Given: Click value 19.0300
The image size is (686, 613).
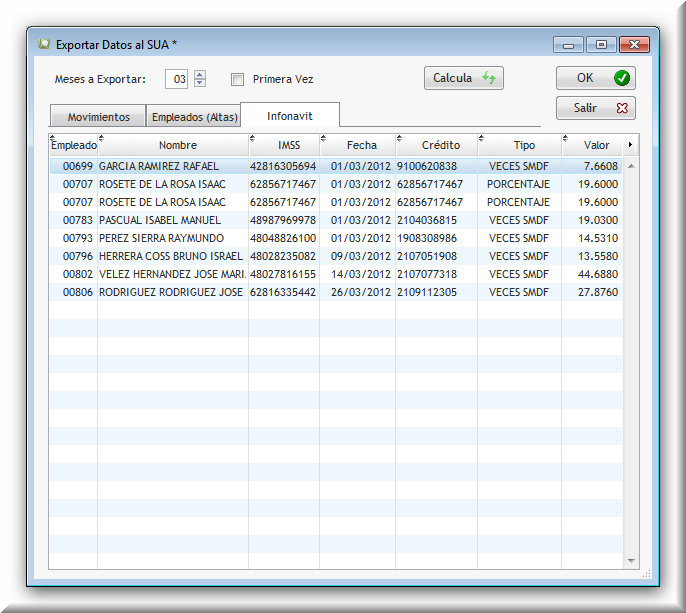Looking at the screenshot, I should click(598, 220).
